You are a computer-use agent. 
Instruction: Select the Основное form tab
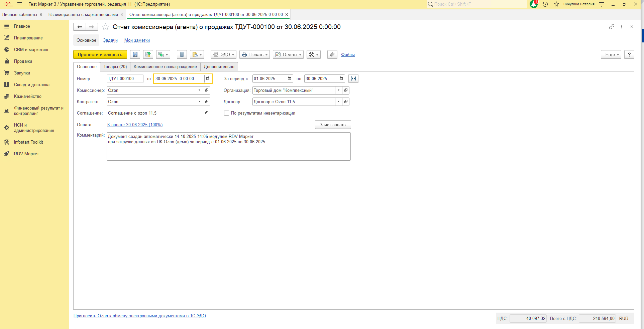(x=87, y=67)
